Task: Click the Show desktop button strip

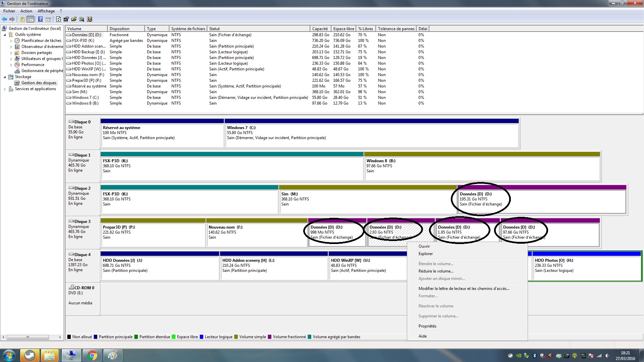Action: tap(641, 355)
